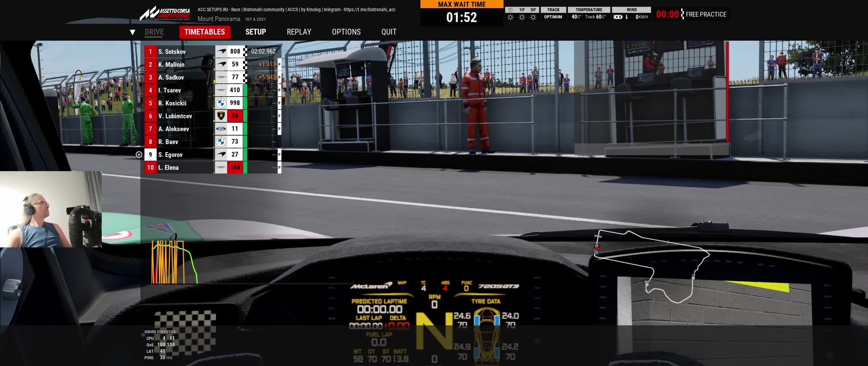Select L. Elena's car number 168
The height and width of the screenshot is (366, 868).
click(x=235, y=167)
